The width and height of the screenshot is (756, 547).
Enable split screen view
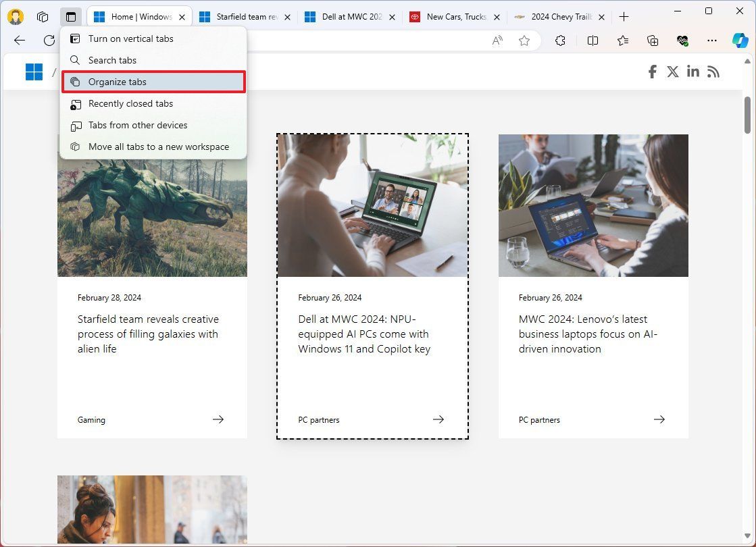593,41
